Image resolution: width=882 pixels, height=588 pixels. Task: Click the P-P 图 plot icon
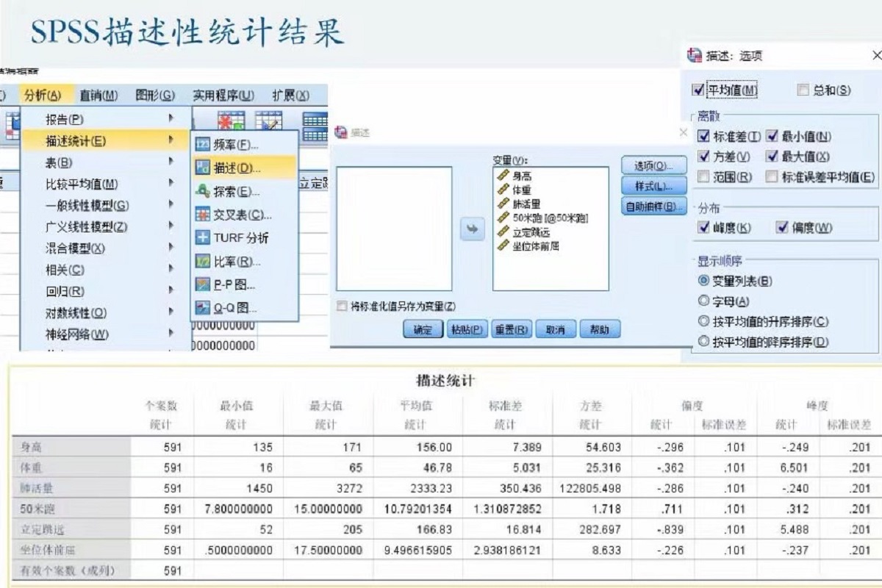click(203, 284)
